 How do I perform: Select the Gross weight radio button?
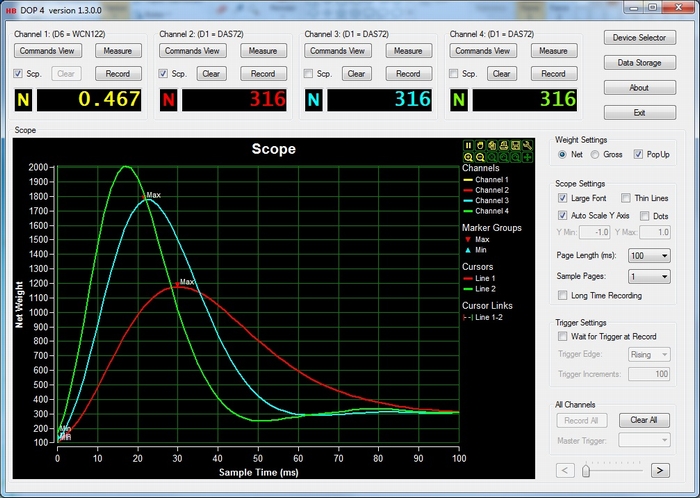[x=595, y=154]
